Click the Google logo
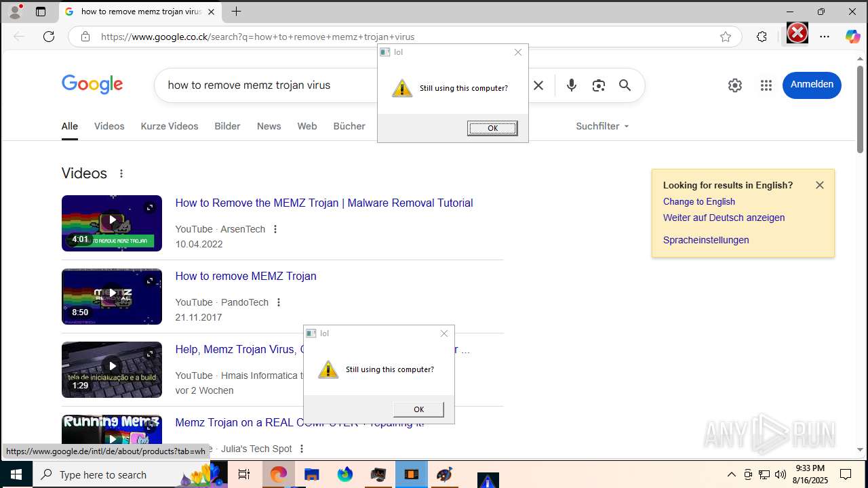Viewport: 868px width, 488px height. (x=92, y=85)
